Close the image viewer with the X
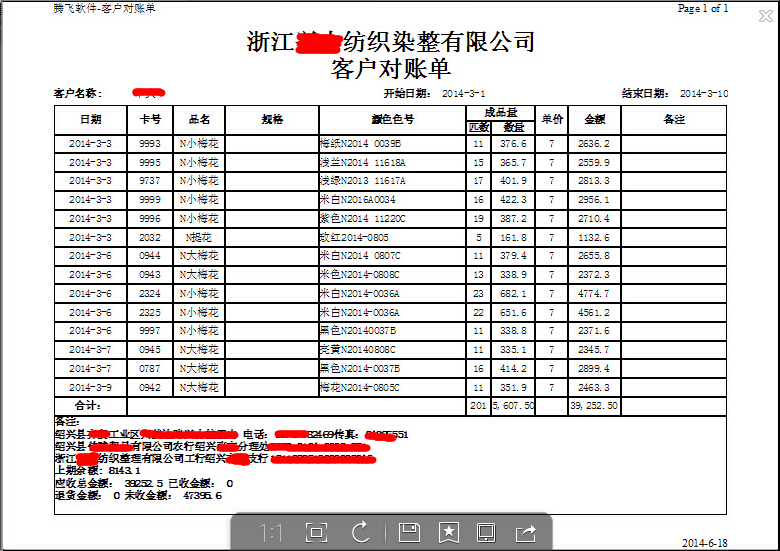Screen dimensions: 780x551 (766, 16)
